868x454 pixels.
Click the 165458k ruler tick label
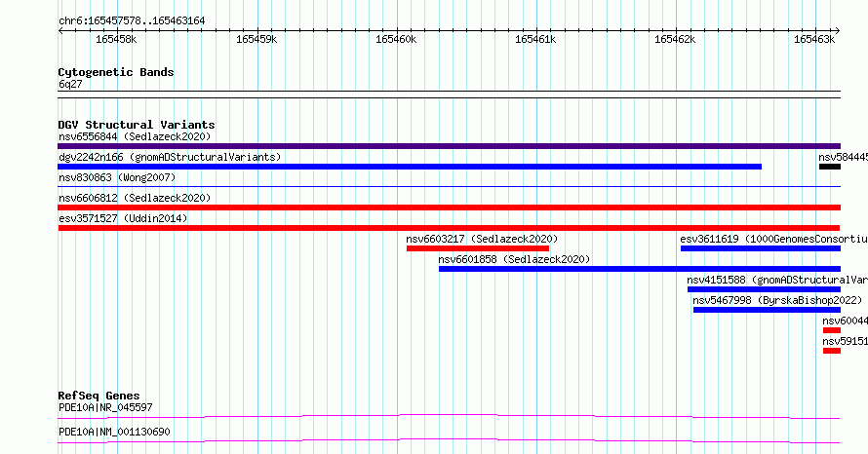pyautogui.click(x=116, y=39)
